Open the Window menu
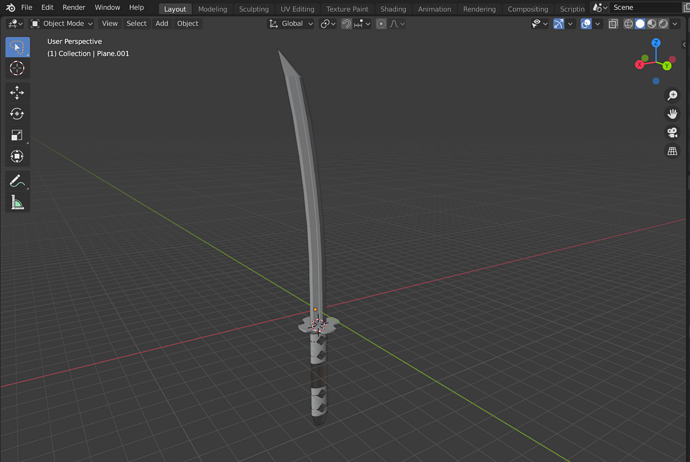Screen dimensions: 690x462 [107, 7]
